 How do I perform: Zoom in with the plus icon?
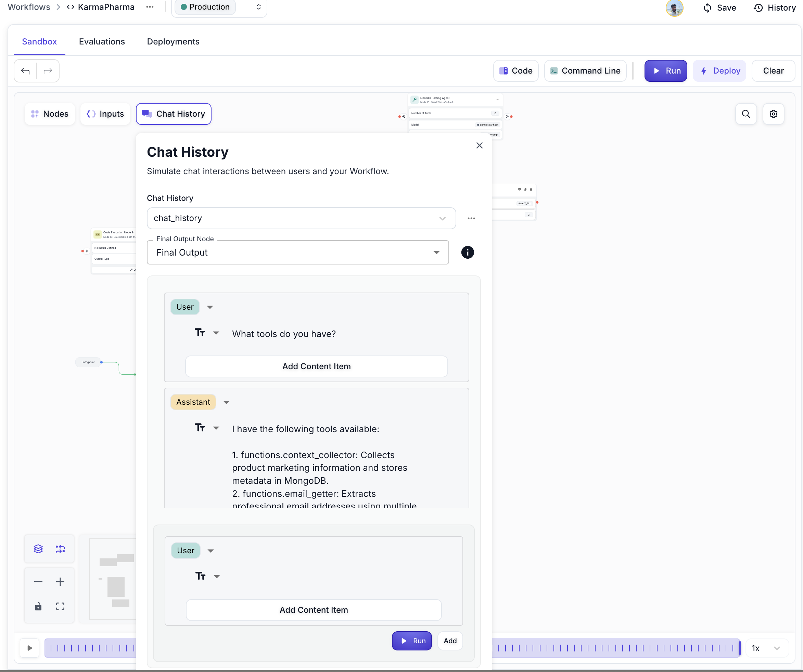pos(60,581)
